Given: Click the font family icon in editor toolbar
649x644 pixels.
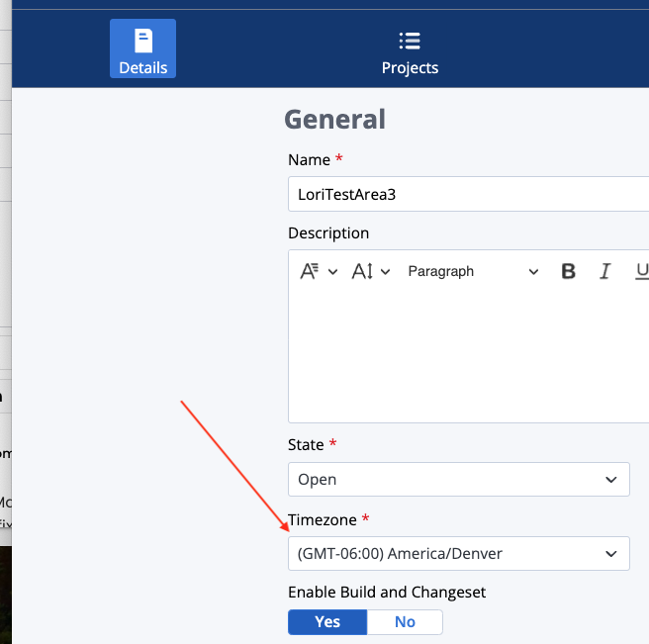Looking at the screenshot, I should (x=310, y=271).
